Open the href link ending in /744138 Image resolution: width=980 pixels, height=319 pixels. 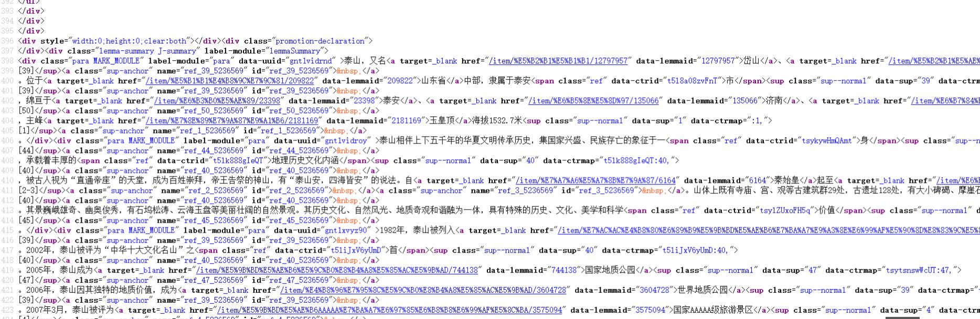[x=337, y=270]
